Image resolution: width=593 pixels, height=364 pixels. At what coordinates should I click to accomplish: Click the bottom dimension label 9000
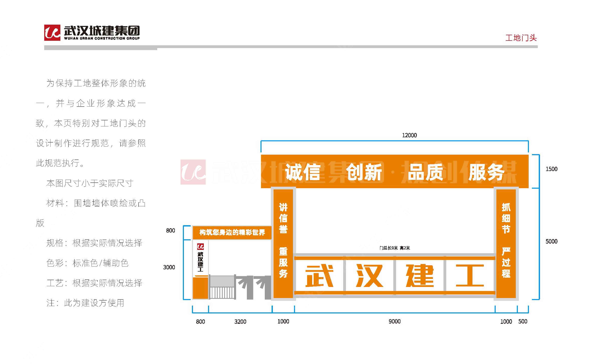394,321
